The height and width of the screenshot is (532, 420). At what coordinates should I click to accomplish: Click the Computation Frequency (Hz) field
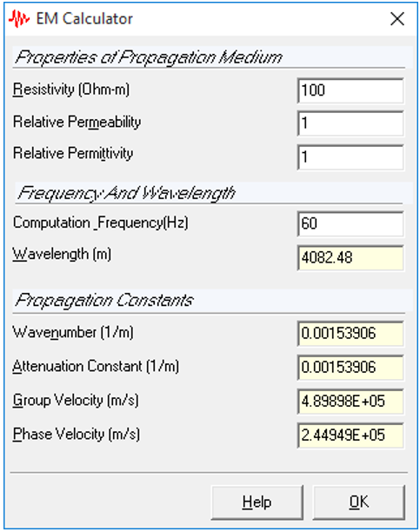[350, 224]
